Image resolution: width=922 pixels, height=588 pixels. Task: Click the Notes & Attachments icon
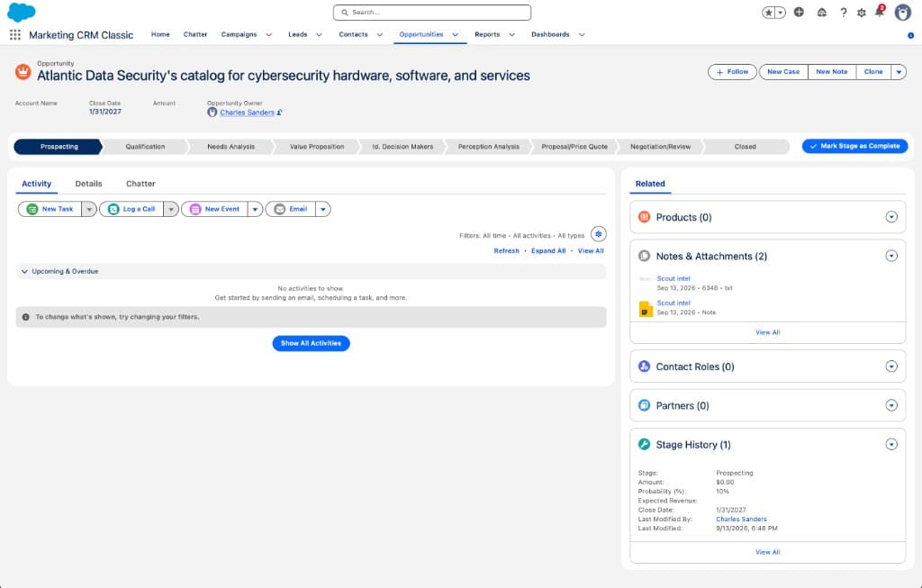pyautogui.click(x=644, y=256)
